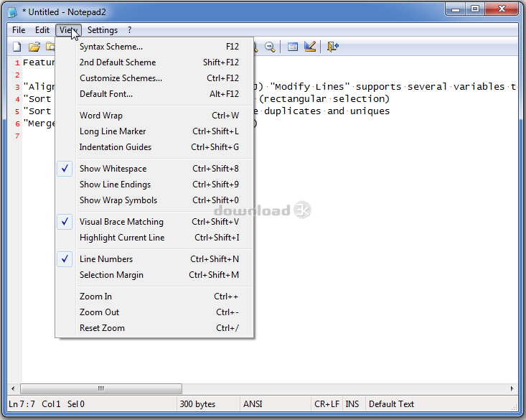526x420 pixels.
Task: Click 'Default Text' scheme in status bar
Action: [392, 404]
